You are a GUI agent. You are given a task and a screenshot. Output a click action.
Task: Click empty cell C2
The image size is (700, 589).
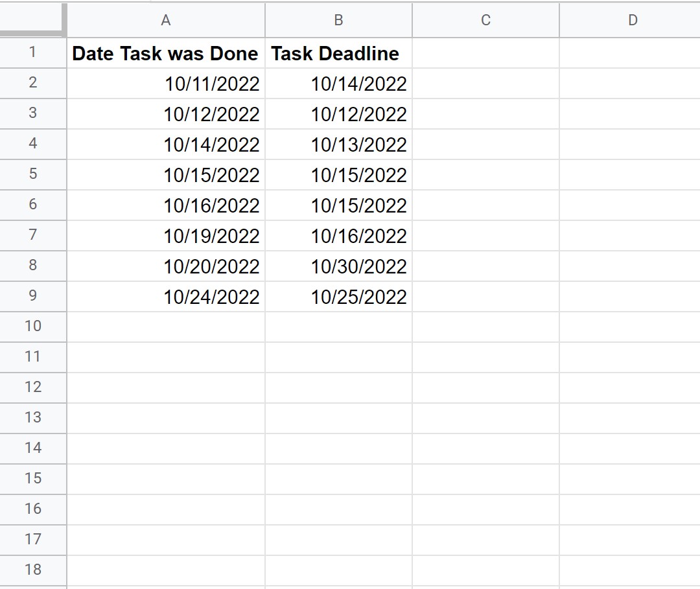[x=485, y=84]
